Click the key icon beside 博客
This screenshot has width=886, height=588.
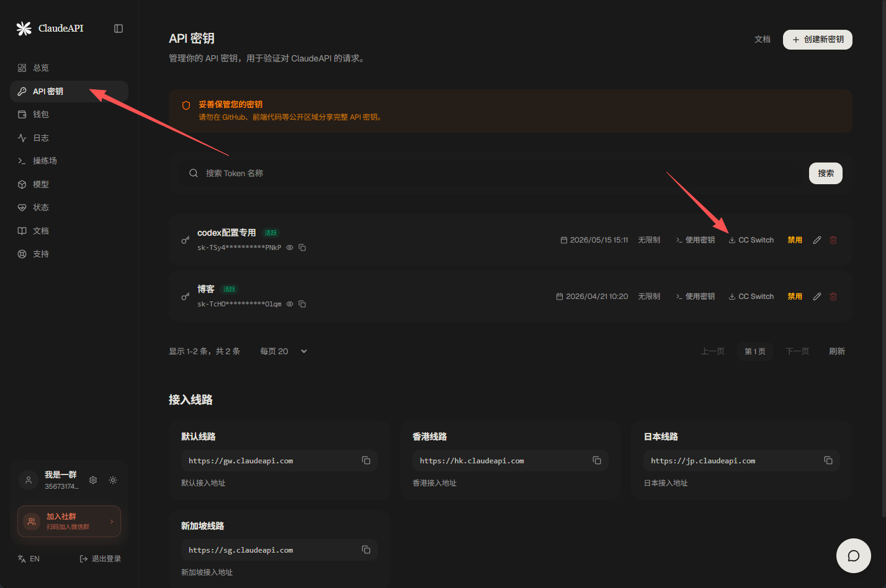point(185,296)
